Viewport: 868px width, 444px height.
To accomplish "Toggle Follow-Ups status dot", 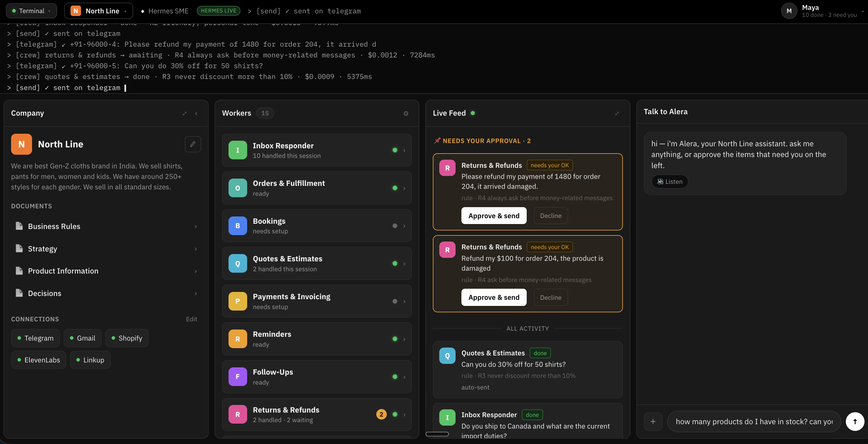I will (395, 377).
